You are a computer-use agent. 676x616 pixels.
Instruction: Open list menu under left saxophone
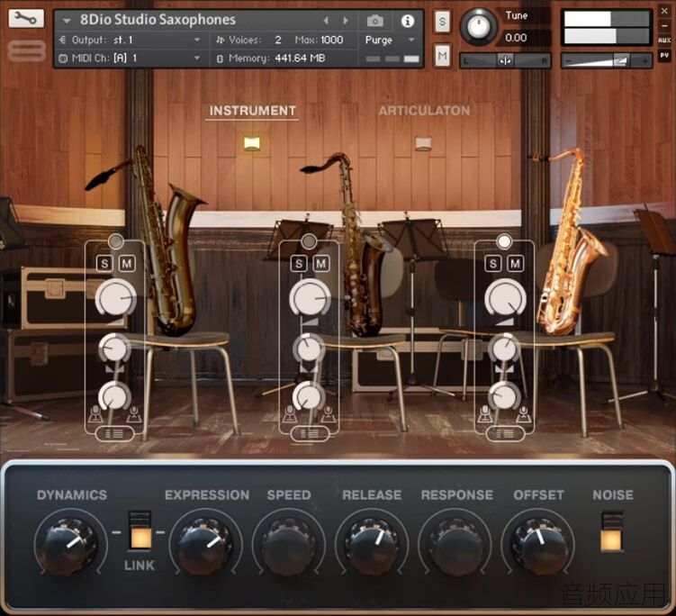[114, 433]
